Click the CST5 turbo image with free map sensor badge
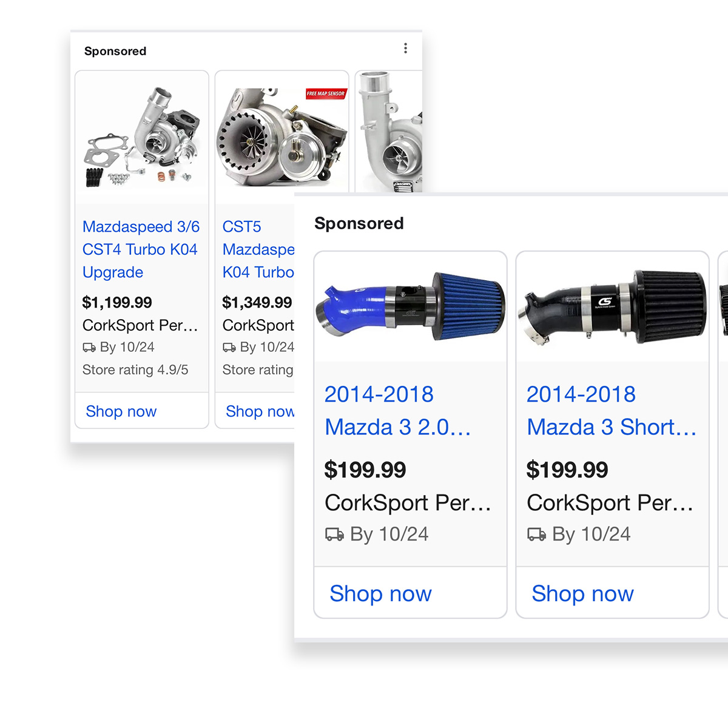Screen dimensions: 728x728 pos(282,136)
